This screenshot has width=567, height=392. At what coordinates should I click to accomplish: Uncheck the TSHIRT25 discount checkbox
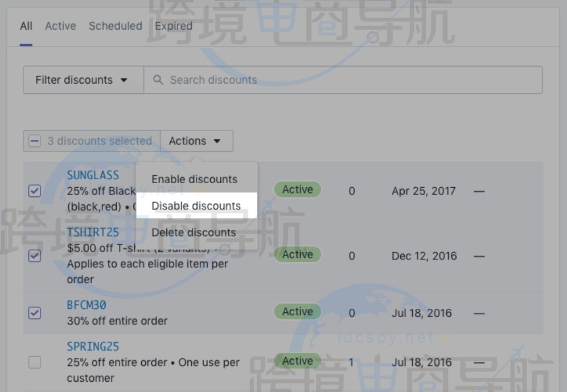35,256
